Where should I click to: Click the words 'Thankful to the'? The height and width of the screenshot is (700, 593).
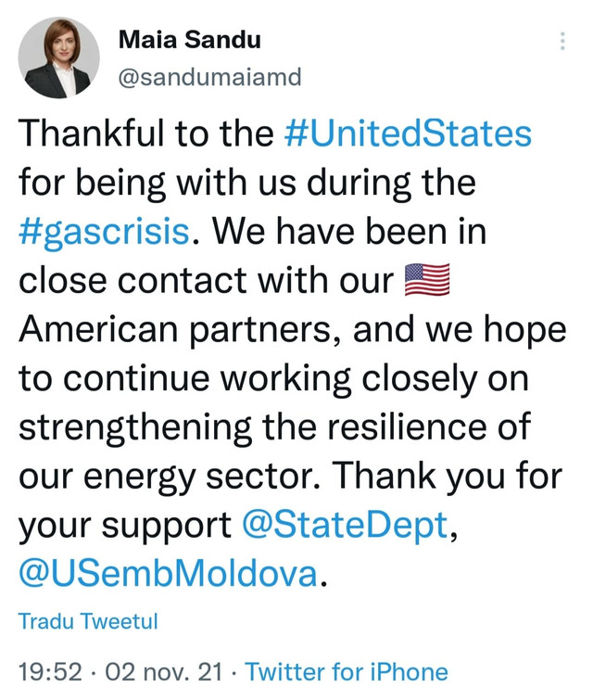[145, 133]
